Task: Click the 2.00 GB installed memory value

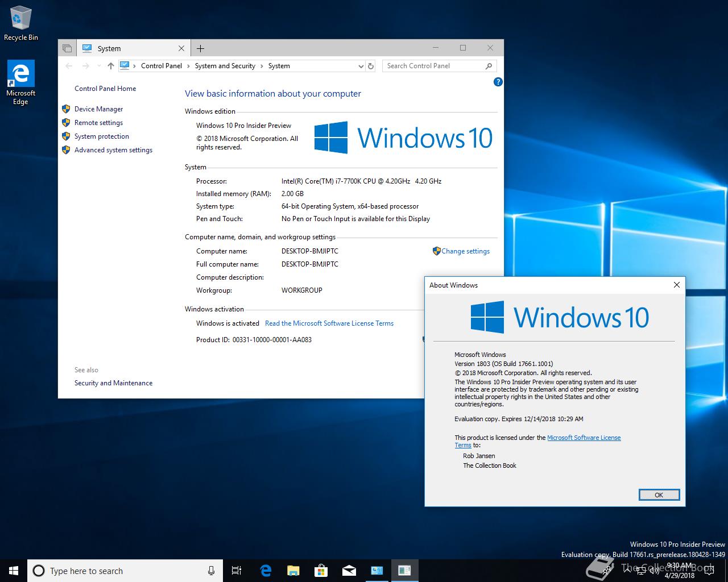Action: (292, 193)
